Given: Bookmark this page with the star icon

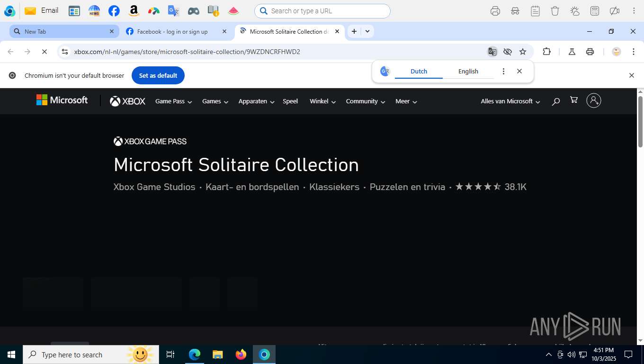Looking at the screenshot, I should pyautogui.click(x=523, y=52).
